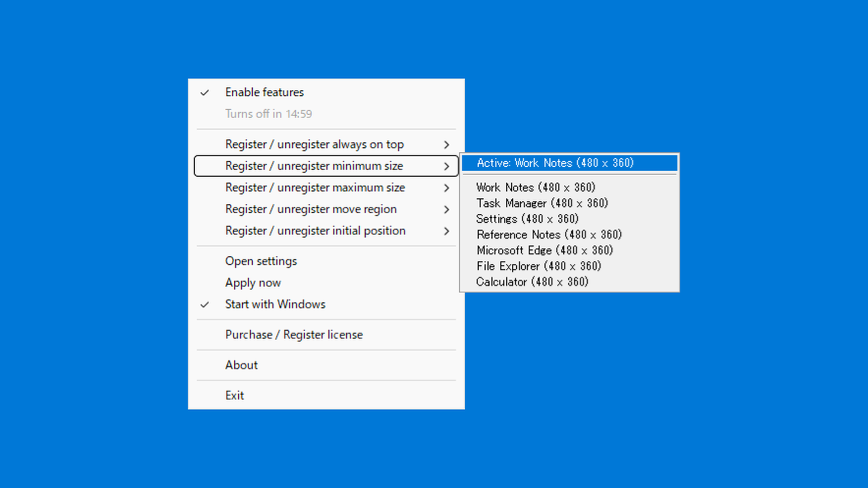Select Apply now from the menu
868x488 pixels.
(x=326, y=283)
